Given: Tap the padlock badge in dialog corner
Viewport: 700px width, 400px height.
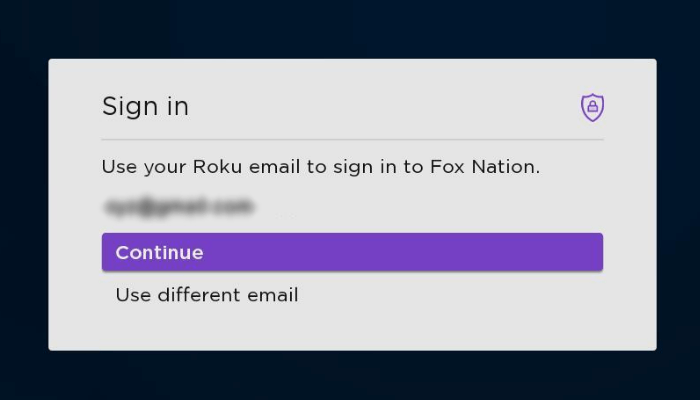Looking at the screenshot, I should click(x=593, y=107).
